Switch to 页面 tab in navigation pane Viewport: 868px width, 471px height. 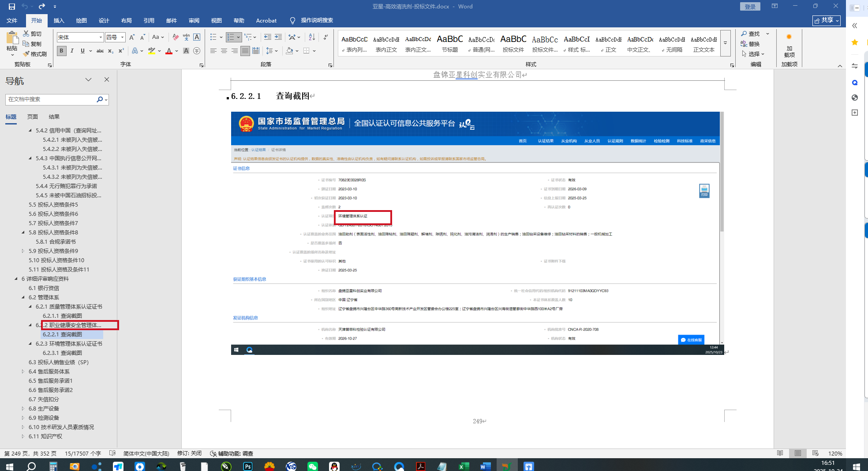pos(33,117)
